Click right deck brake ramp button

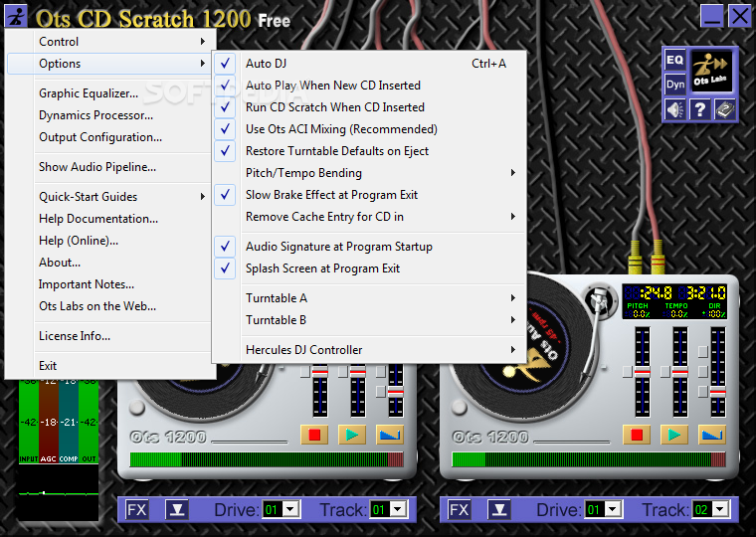click(x=711, y=435)
